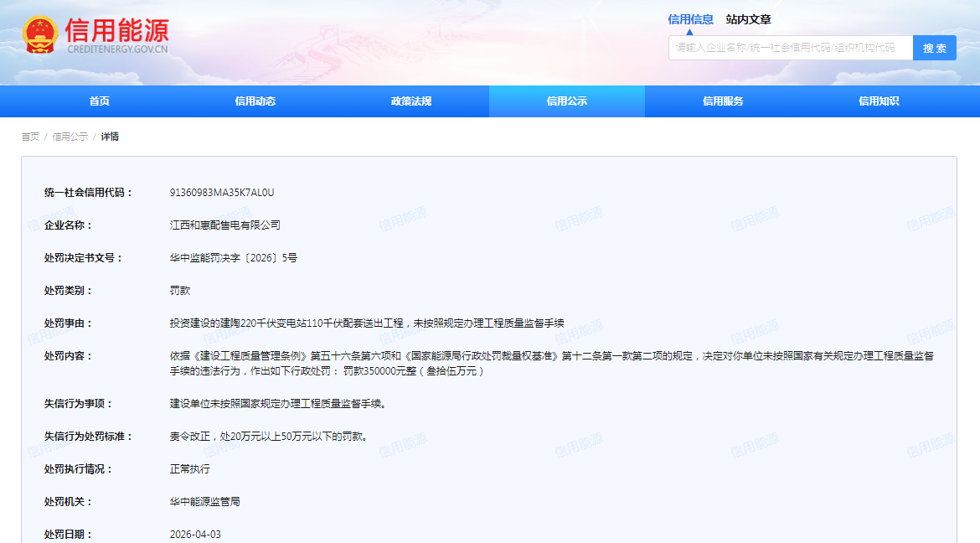Open the 信用服务 navigation item
This screenshot has height=543, width=980.
click(723, 101)
